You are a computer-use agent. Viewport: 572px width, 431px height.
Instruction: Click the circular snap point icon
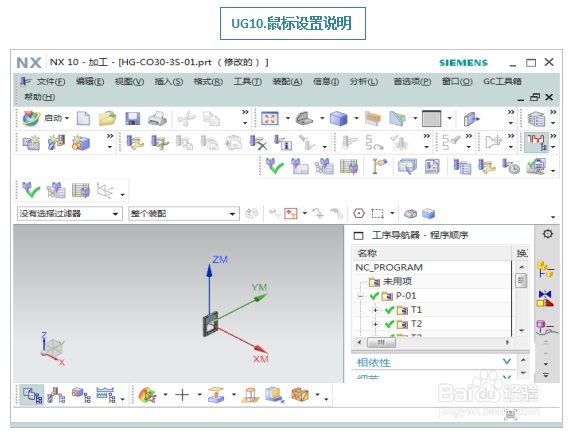359,213
